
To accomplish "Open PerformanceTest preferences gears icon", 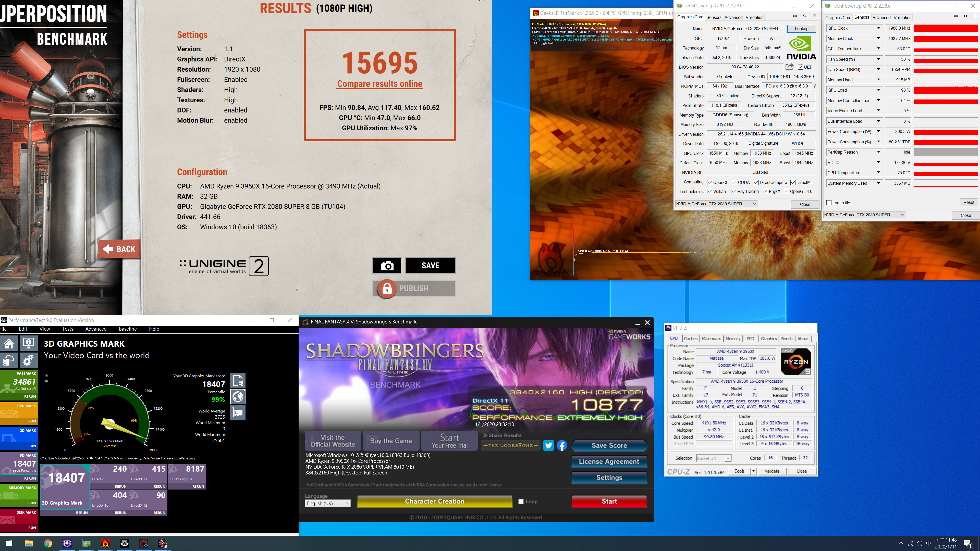I will pyautogui.click(x=29, y=360).
